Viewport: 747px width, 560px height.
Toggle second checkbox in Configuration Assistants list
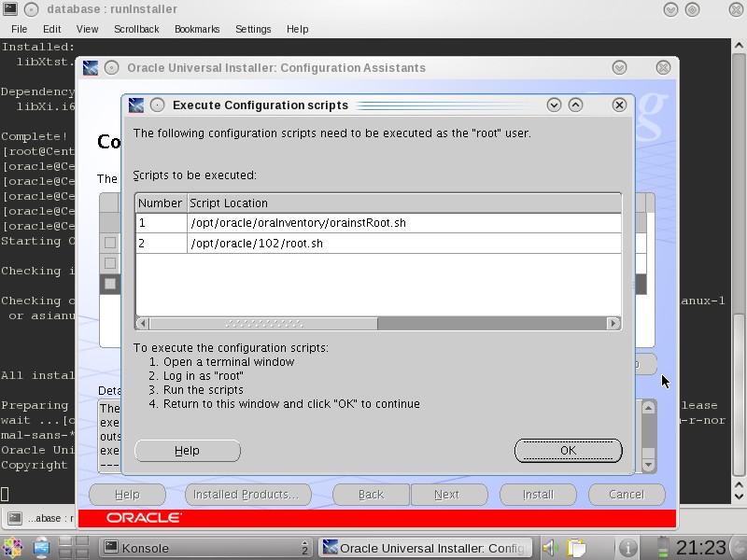110,263
